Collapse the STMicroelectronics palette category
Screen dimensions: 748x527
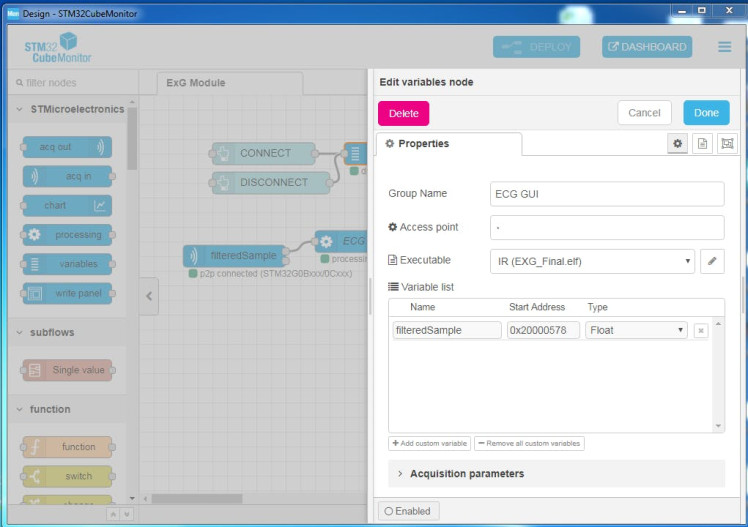pyautogui.click(x=70, y=109)
